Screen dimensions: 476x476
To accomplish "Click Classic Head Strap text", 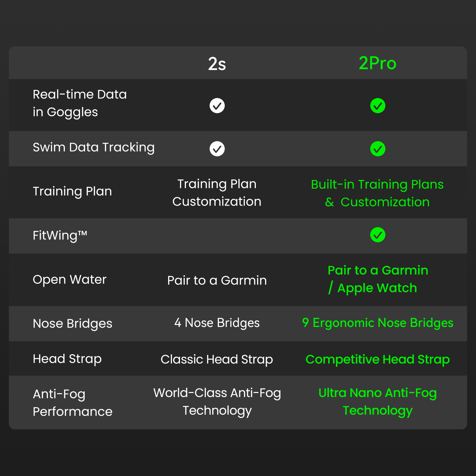I will tap(217, 359).
